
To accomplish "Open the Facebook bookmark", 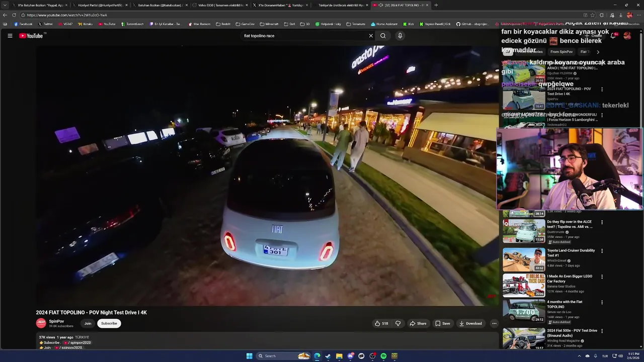I will coord(23,24).
